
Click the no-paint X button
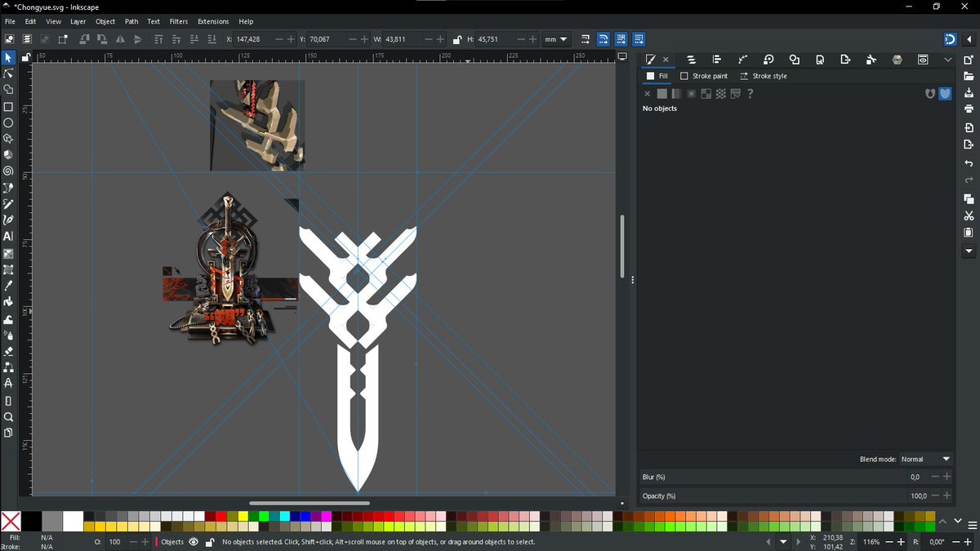click(648, 94)
